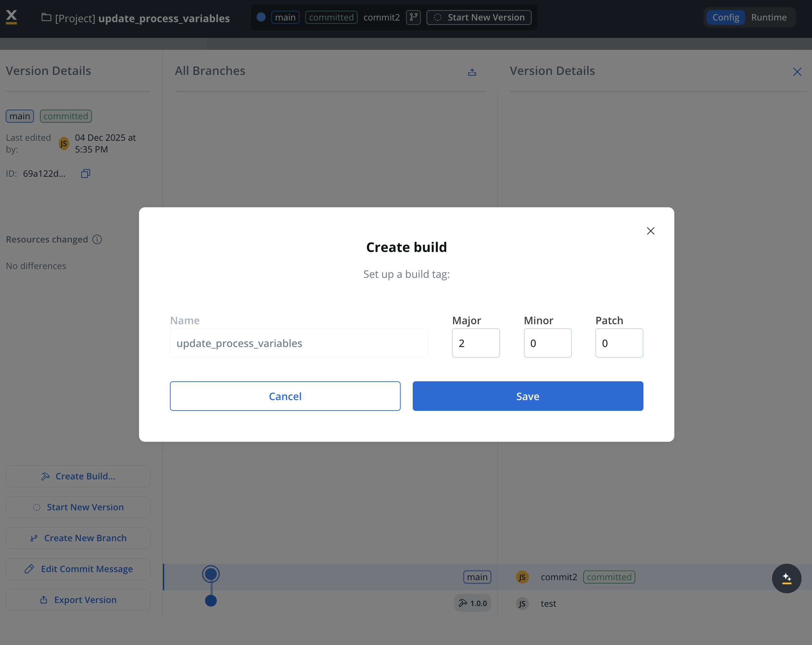Open the AI assistant sparkle button
Screen dimensions: 812x645
786,578
